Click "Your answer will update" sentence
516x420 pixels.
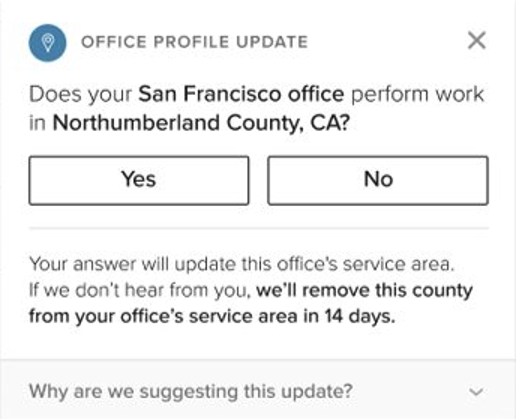tap(242, 264)
